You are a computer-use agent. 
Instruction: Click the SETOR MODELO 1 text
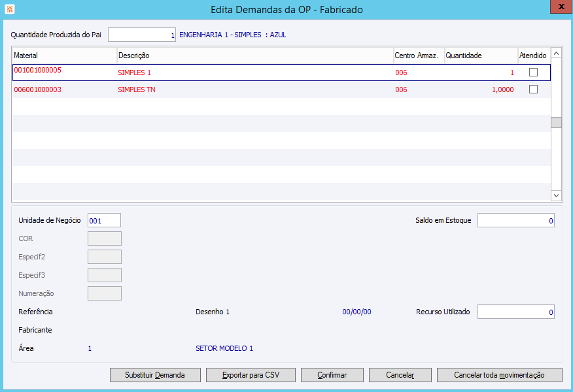[x=224, y=348]
